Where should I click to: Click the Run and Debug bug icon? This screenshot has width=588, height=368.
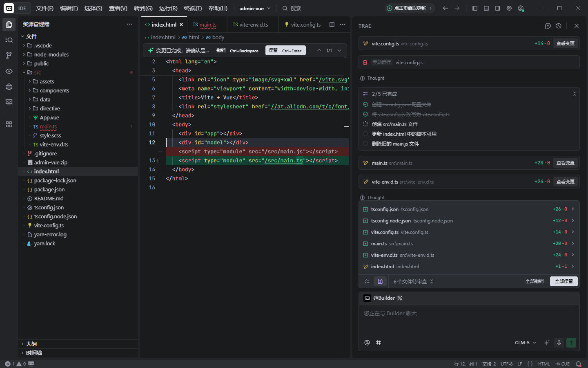point(9,87)
